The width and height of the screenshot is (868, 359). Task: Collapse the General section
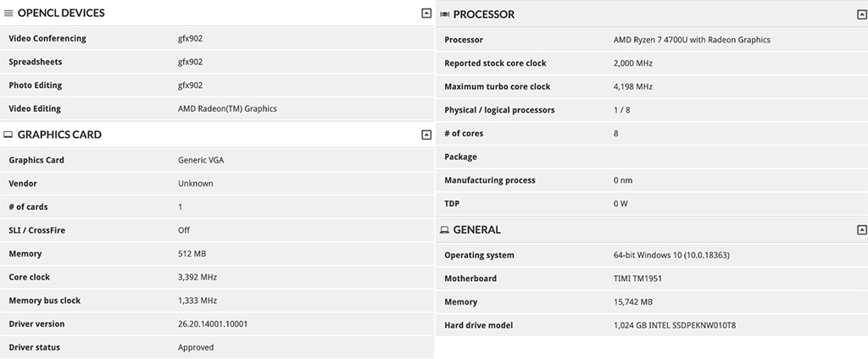861,229
